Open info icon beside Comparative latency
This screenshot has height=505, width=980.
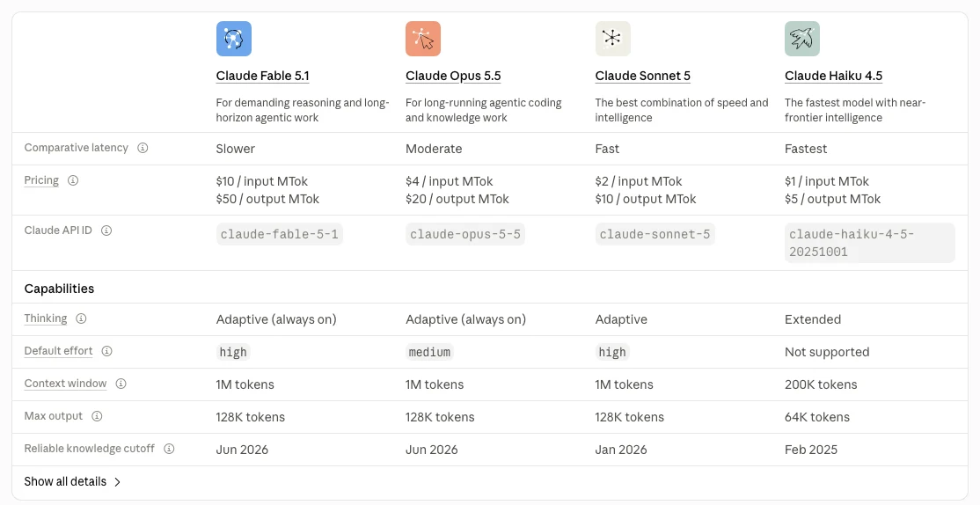(143, 148)
